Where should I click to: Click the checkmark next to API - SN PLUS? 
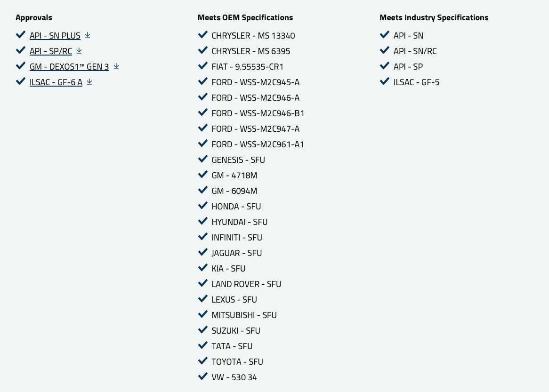pos(21,35)
